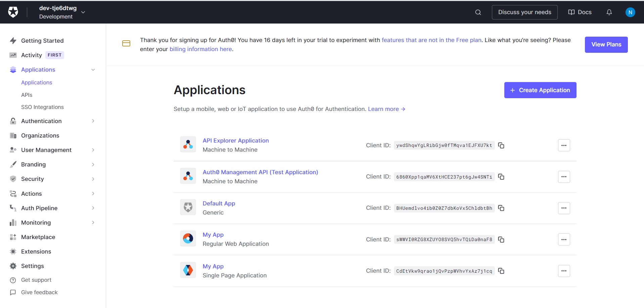Image resolution: width=644 pixels, height=308 pixels.
Task: Expand the Monitoring section chevron
Action: tap(93, 223)
